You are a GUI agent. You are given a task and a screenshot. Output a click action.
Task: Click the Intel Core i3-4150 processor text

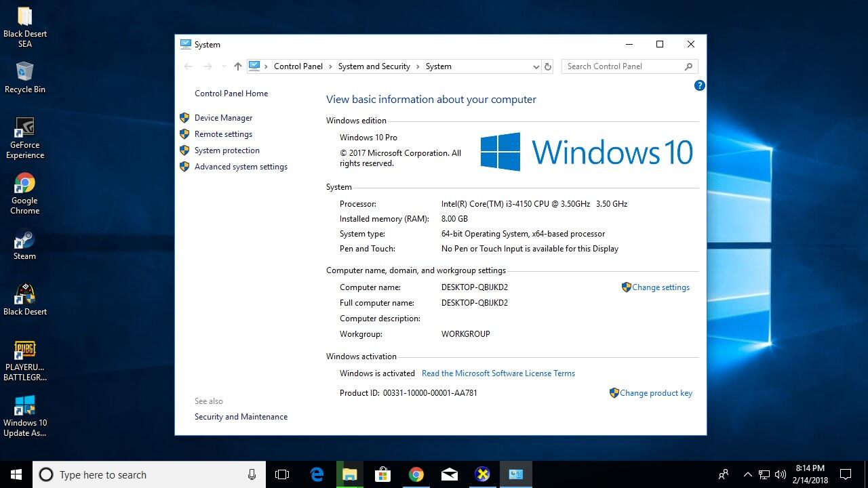534,204
